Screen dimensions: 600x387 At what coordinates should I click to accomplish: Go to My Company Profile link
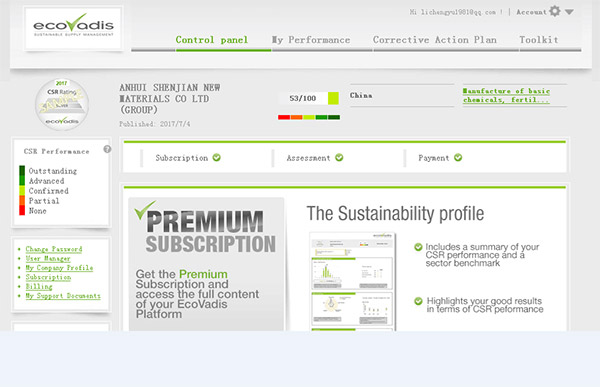point(59,268)
